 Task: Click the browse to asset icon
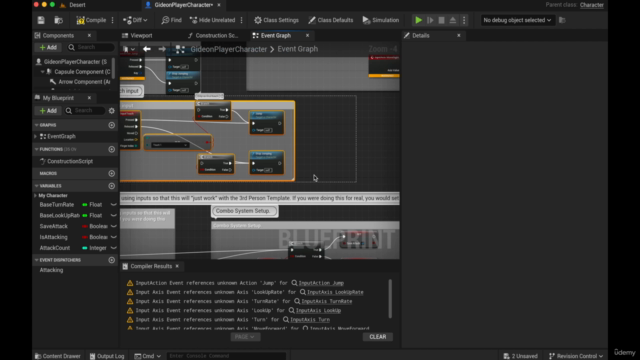59,20
